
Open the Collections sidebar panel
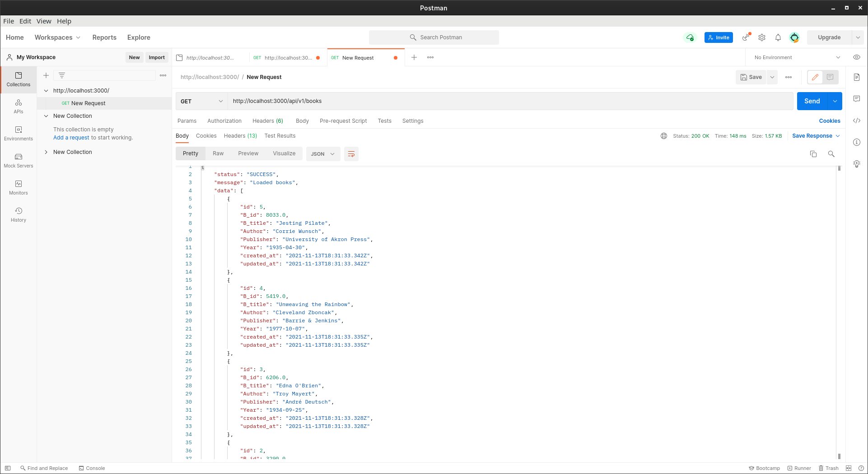[x=19, y=79]
